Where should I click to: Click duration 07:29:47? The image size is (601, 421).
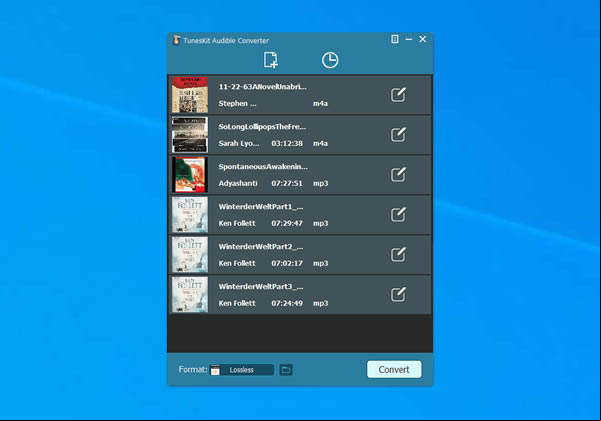[x=287, y=223]
